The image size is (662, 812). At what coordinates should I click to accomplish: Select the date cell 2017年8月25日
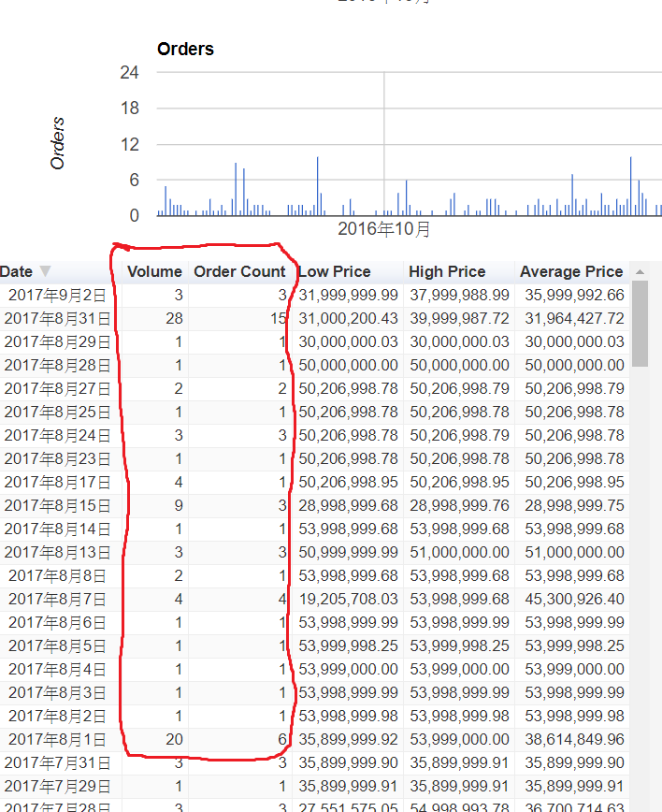click(x=57, y=412)
